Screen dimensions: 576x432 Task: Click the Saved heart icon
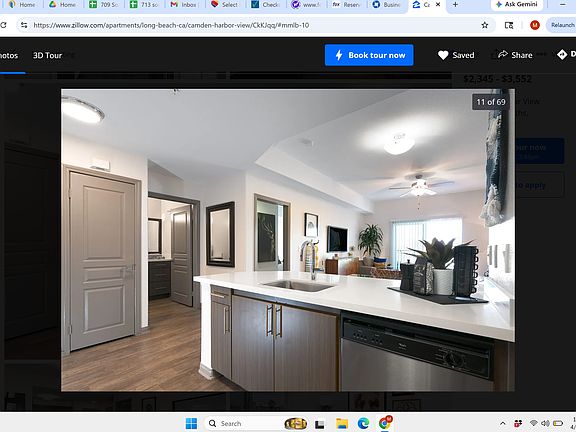[443, 55]
